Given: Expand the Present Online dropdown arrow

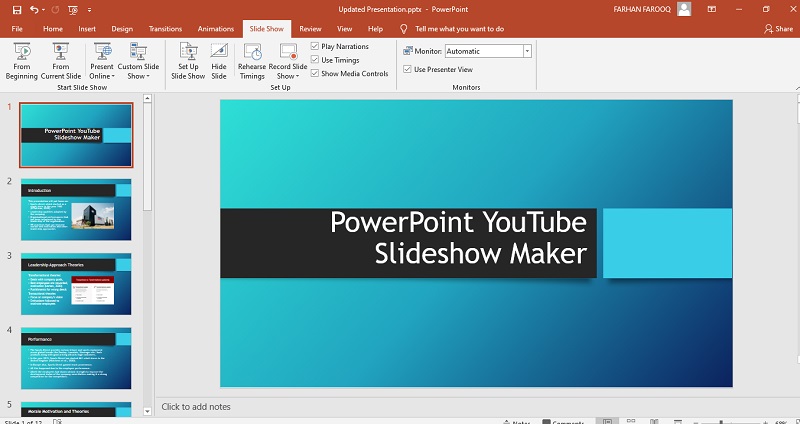Looking at the screenshot, I should pyautogui.click(x=113, y=77).
